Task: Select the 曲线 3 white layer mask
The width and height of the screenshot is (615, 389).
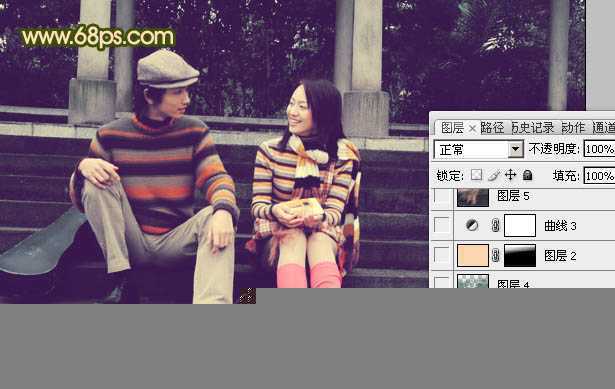Action: [520, 225]
